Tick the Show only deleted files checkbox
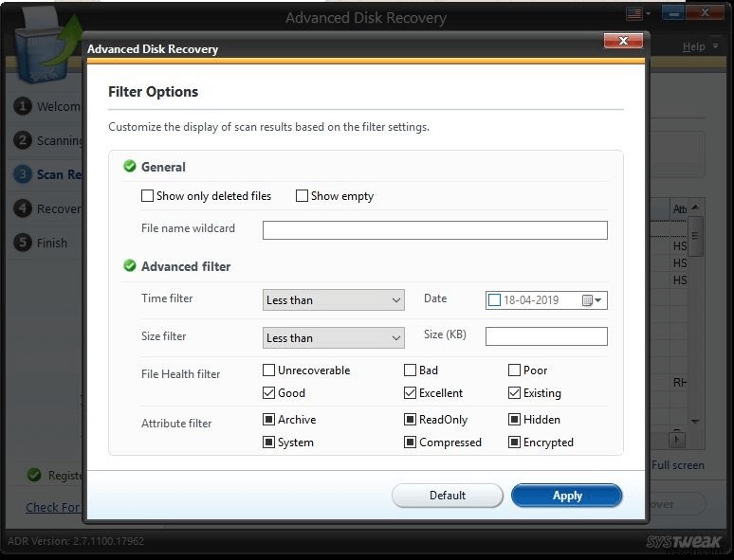This screenshot has width=734, height=560. tap(147, 195)
